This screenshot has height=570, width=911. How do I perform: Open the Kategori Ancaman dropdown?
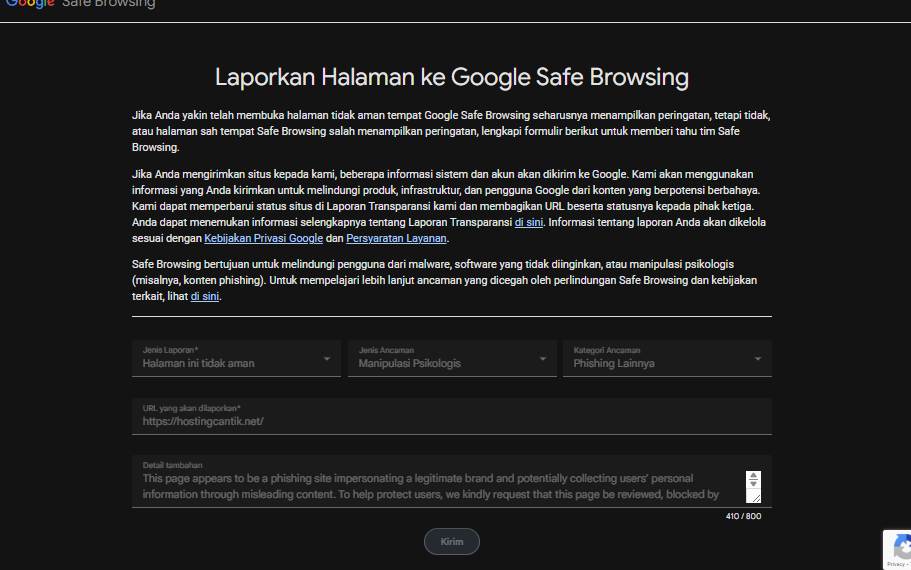pos(667,359)
